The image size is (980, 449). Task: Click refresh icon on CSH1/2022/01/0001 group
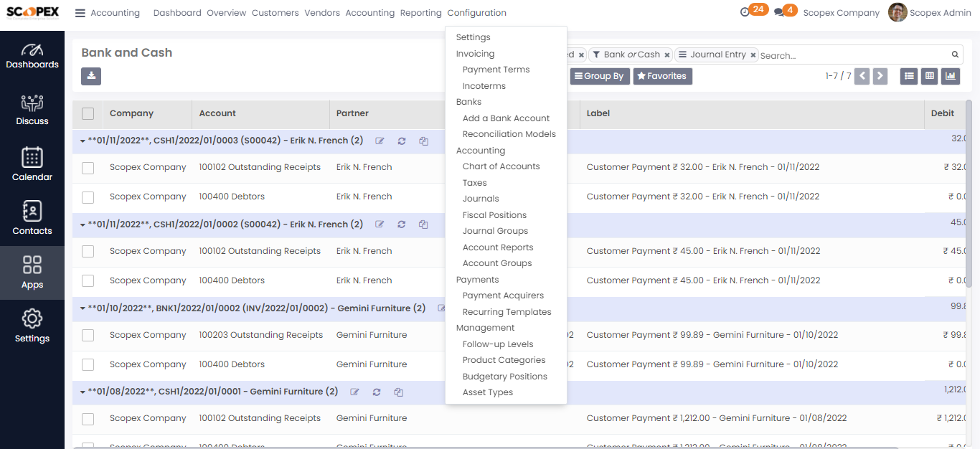tap(377, 392)
